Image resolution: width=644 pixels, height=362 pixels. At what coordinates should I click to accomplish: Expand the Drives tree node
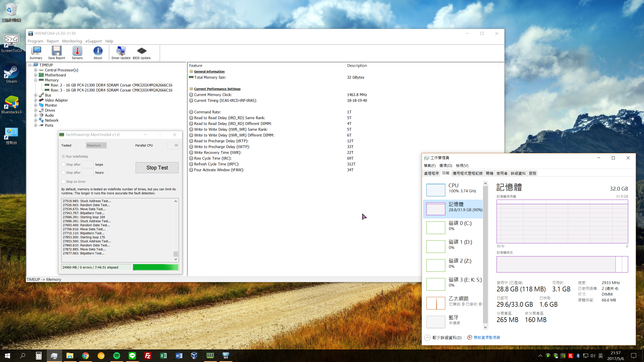(36, 110)
